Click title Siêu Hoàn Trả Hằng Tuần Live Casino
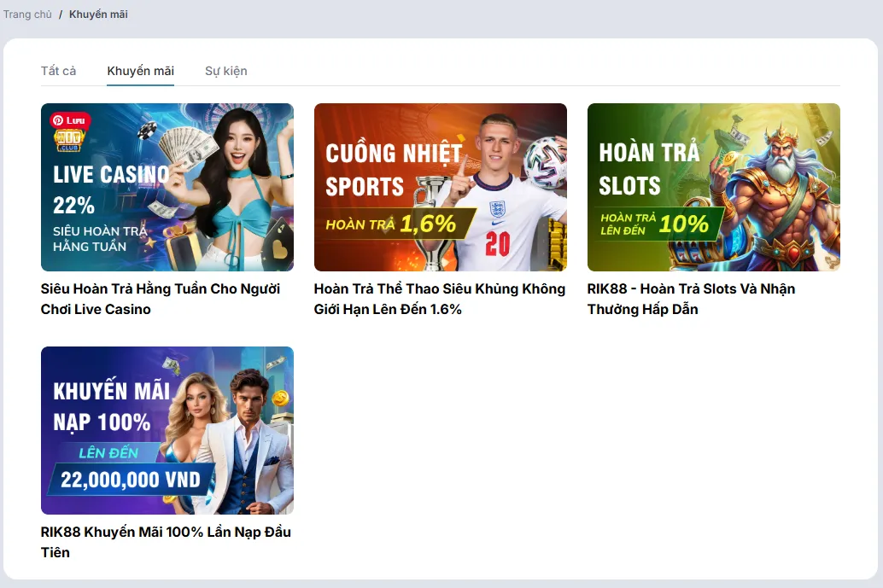 pos(161,299)
